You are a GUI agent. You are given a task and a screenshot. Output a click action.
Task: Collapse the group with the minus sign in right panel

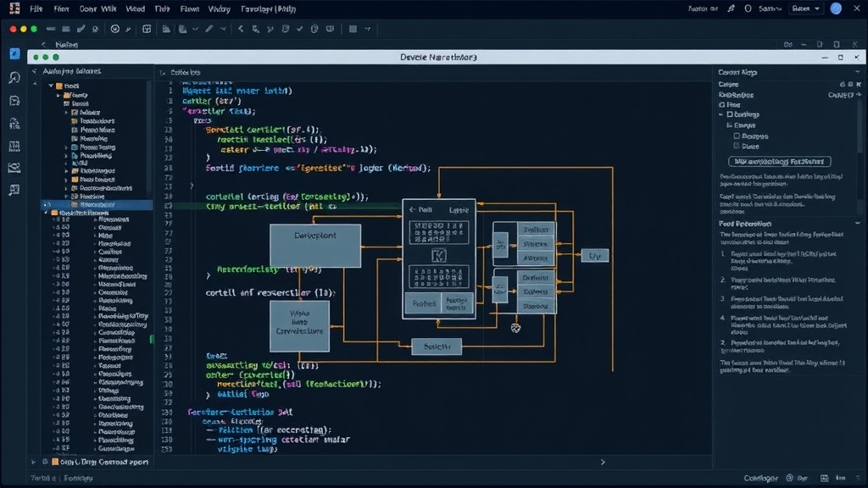(721, 114)
